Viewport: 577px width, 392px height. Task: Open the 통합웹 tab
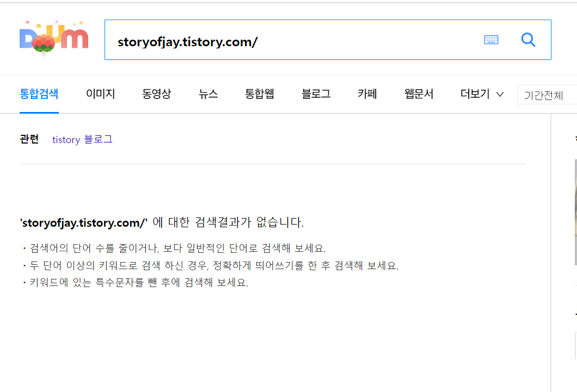pyautogui.click(x=260, y=94)
